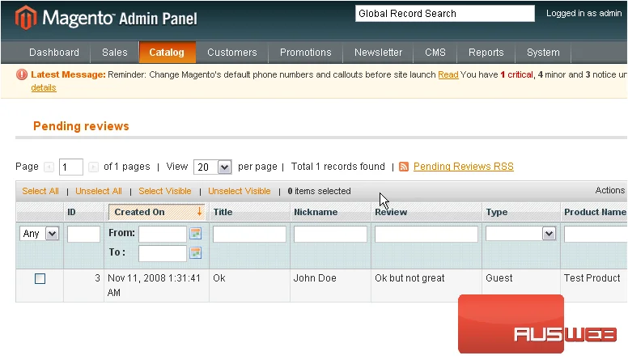Click the Pending Reviews RSS feed icon
Image resolution: width=628 pixels, height=364 pixels.
tap(404, 167)
